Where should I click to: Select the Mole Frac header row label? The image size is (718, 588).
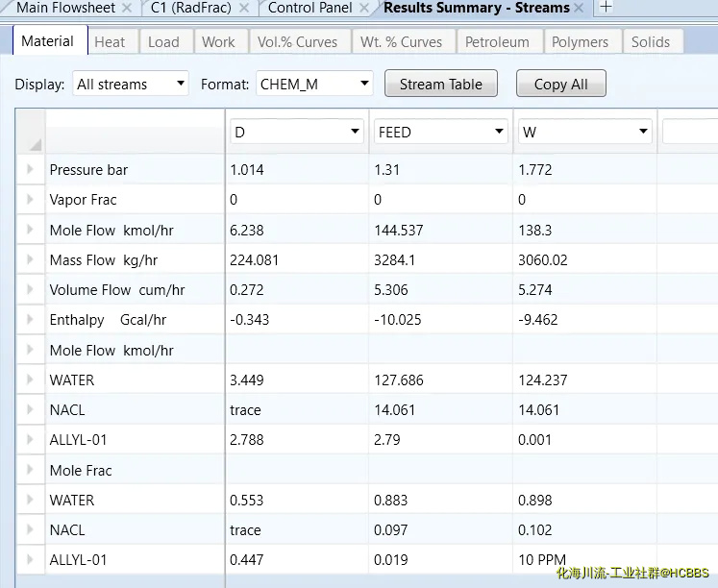pyautogui.click(x=81, y=471)
